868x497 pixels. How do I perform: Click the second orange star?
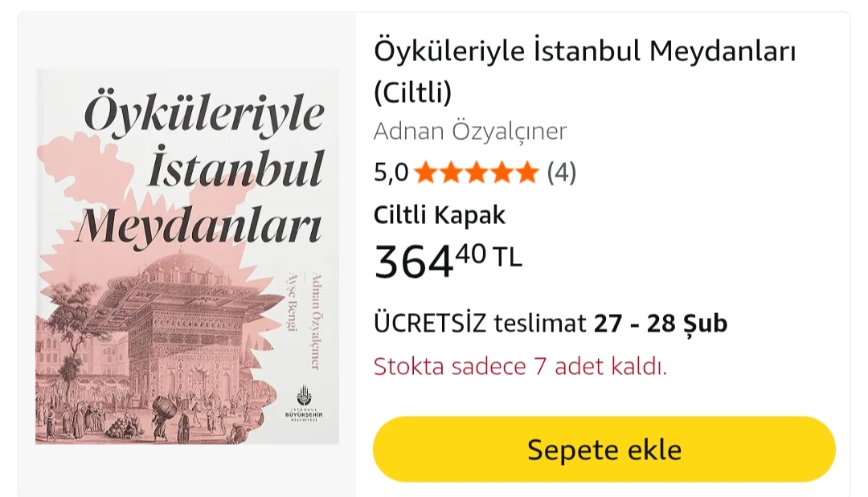tap(451, 173)
